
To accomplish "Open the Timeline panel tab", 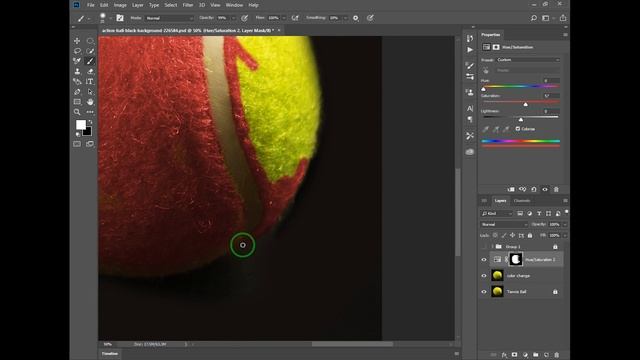I will 109,354.
